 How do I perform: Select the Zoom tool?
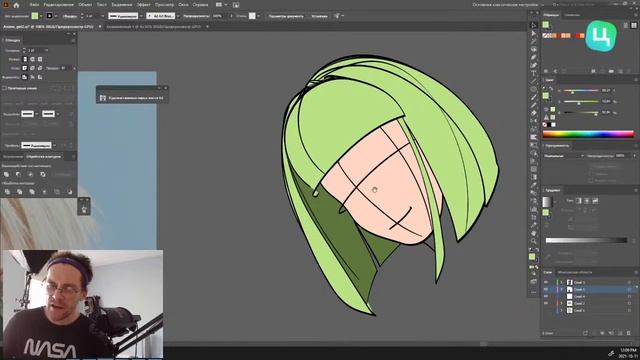tap(533, 241)
